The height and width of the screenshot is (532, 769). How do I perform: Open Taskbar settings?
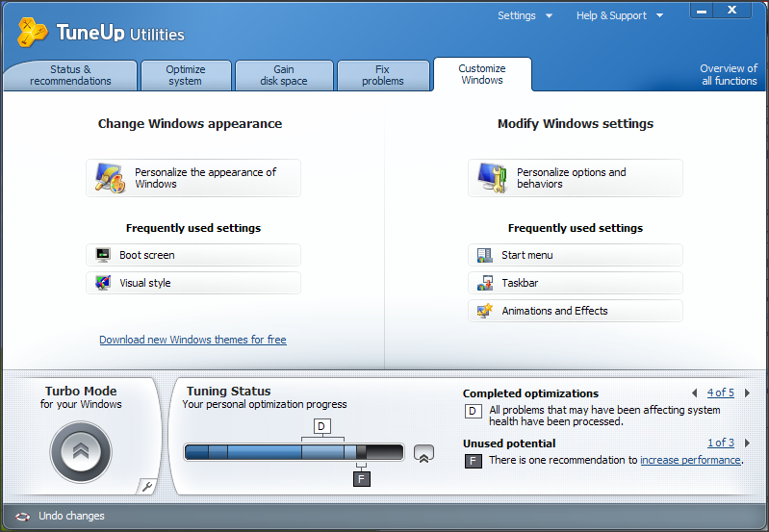(576, 283)
